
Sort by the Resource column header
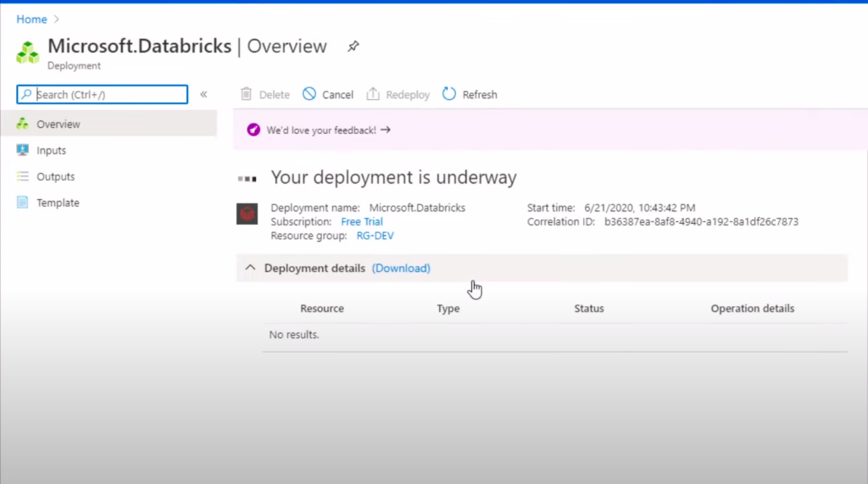(322, 309)
